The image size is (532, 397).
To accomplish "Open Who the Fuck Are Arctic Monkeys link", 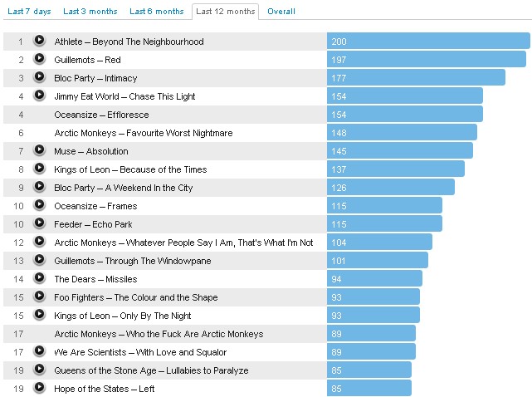I will click(159, 334).
